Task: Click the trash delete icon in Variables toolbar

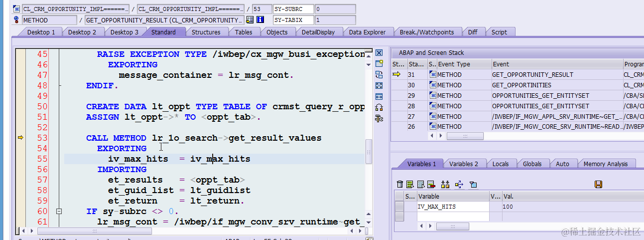Action: 400,185
